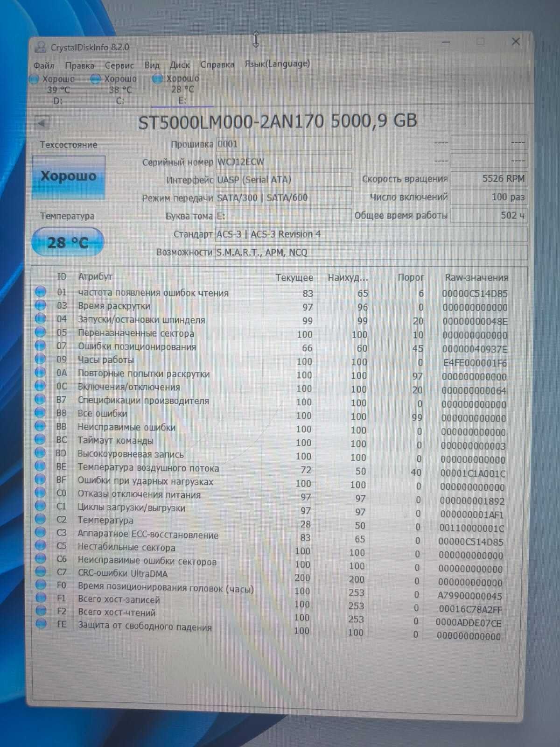Click status circle for Таймаут команды row
The image size is (560, 747).
pyautogui.click(x=41, y=439)
